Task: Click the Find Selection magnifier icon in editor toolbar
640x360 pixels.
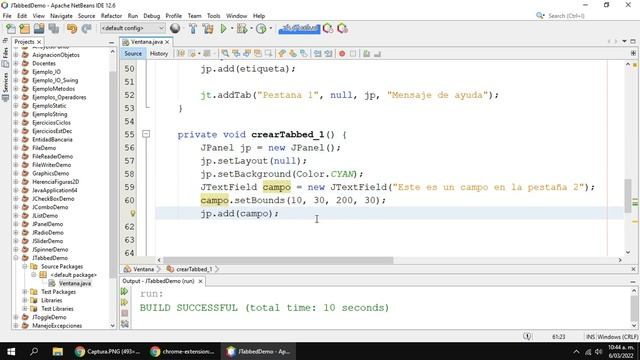Action: (225, 53)
